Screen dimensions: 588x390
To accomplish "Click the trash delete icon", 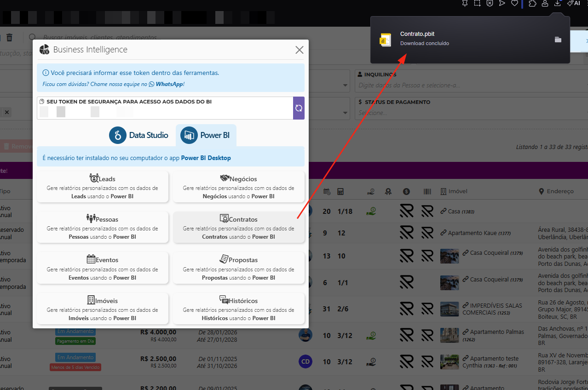I will [x=9, y=38].
